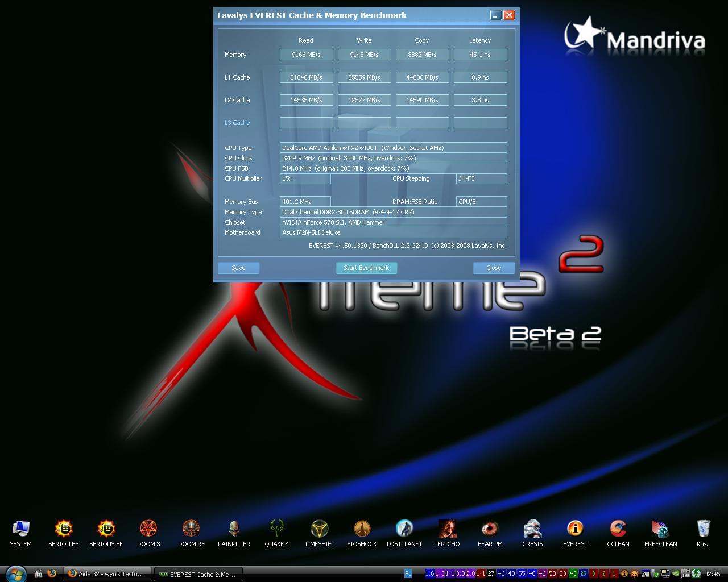Click the orange EVEREST info tray icon
This screenshot has height=582, width=728.
[x=624, y=574]
